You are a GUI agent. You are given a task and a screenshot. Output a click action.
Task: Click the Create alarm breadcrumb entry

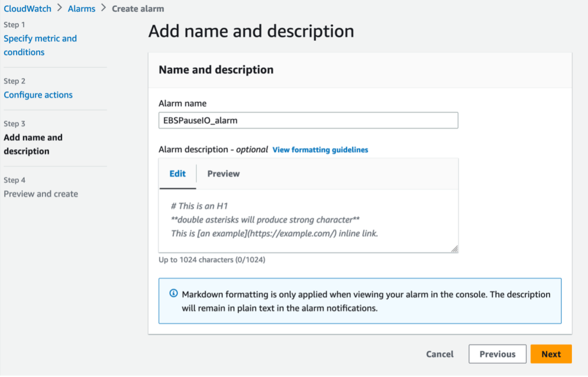[138, 9]
